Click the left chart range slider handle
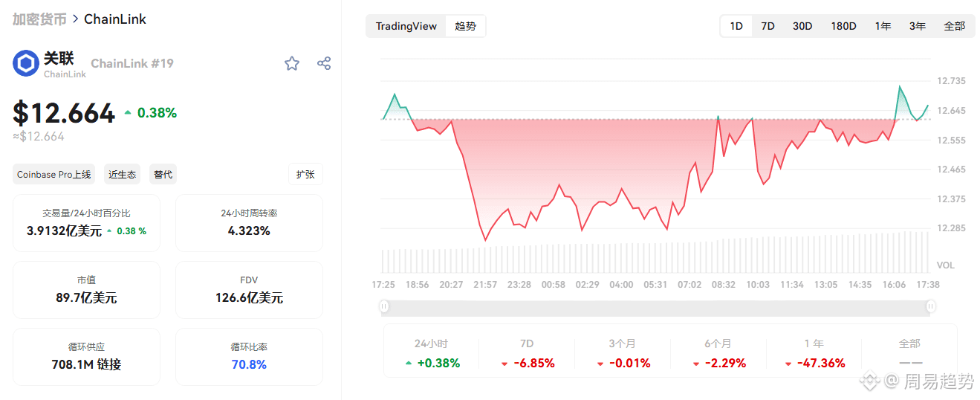The image size is (980, 400). tap(384, 306)
